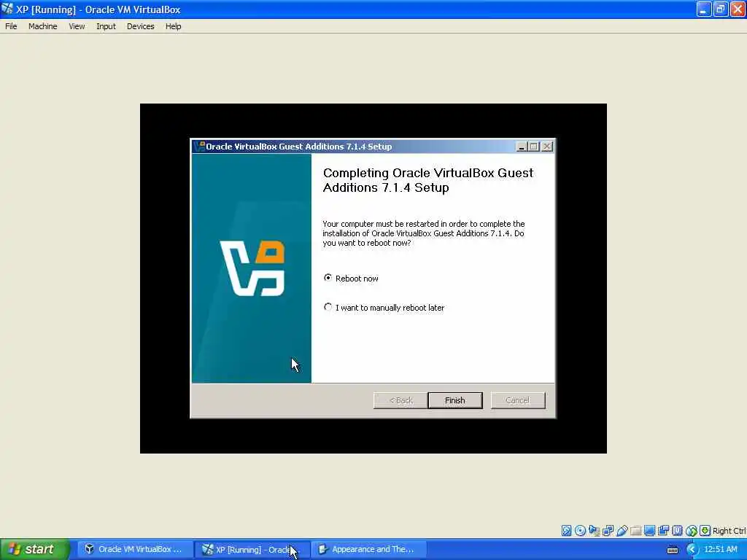Minimize the Guest Additions Setup dialog
The image size is (747, 560).
522,147
